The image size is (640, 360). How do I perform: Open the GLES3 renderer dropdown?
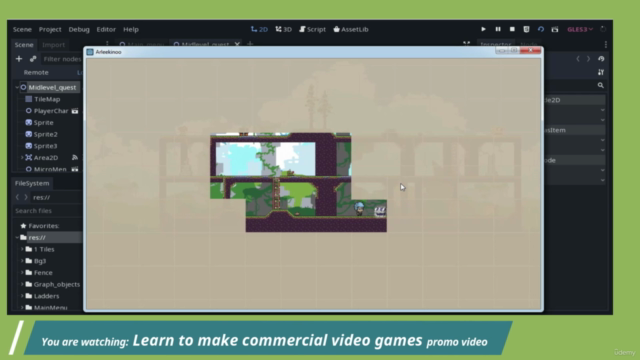[x=580, y=29]
